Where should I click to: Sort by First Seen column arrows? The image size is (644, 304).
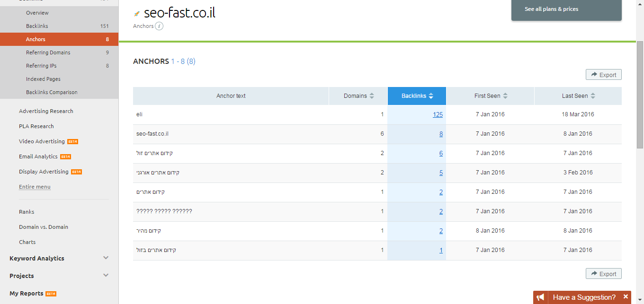[505, 96]
